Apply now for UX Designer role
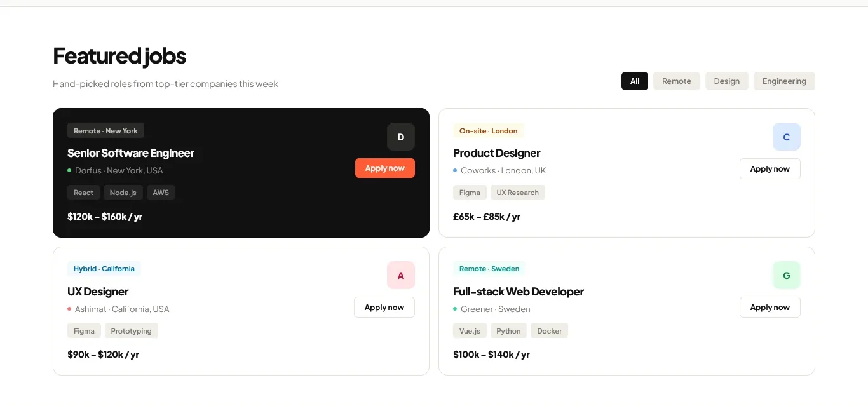This screenshot has width=868, height=406. [384, 307]
